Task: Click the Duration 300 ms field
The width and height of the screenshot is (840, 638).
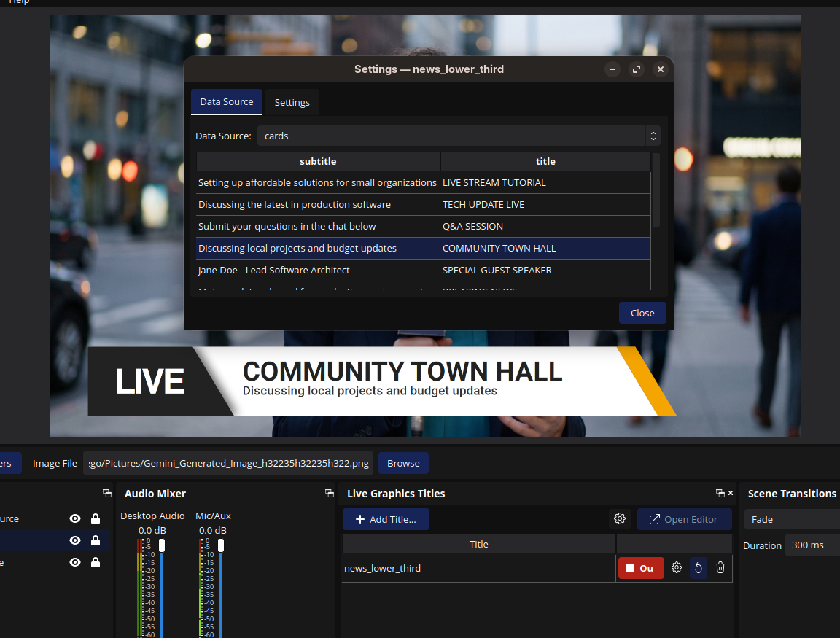Action: tap(812, 545)
